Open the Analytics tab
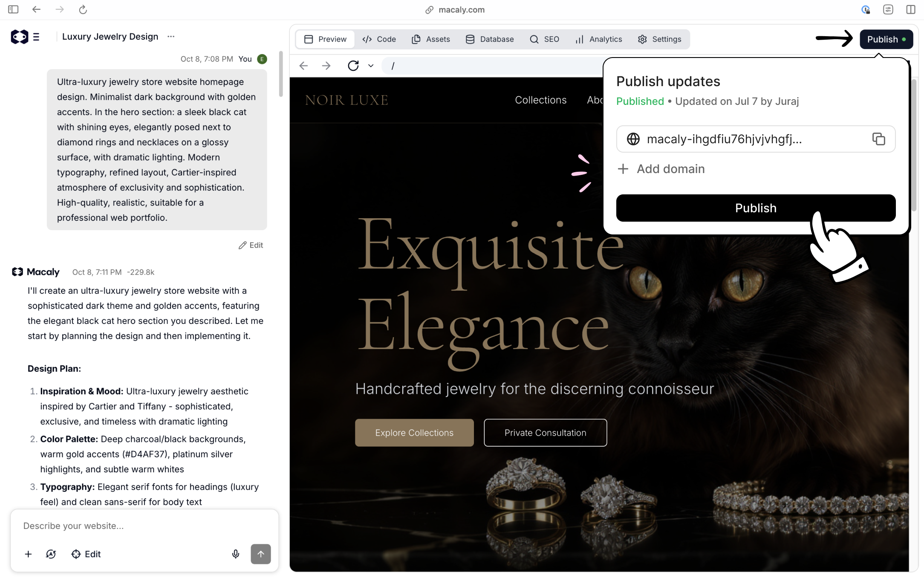 598,39
